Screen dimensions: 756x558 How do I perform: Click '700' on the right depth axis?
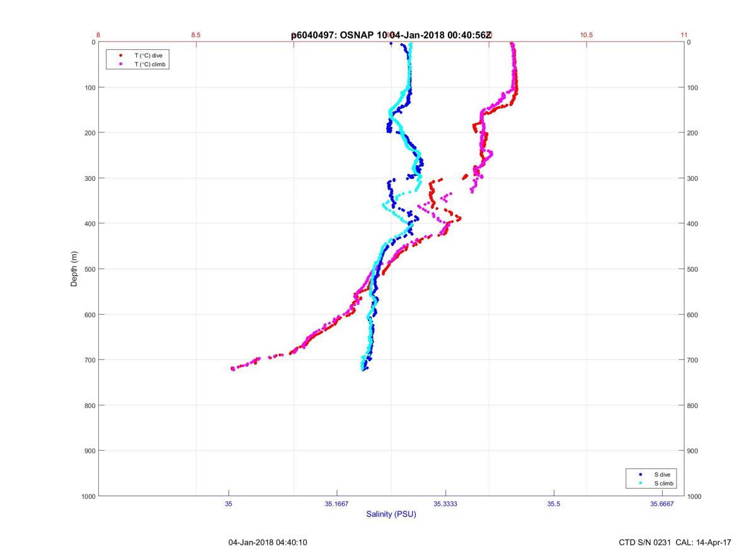(693, 360)
